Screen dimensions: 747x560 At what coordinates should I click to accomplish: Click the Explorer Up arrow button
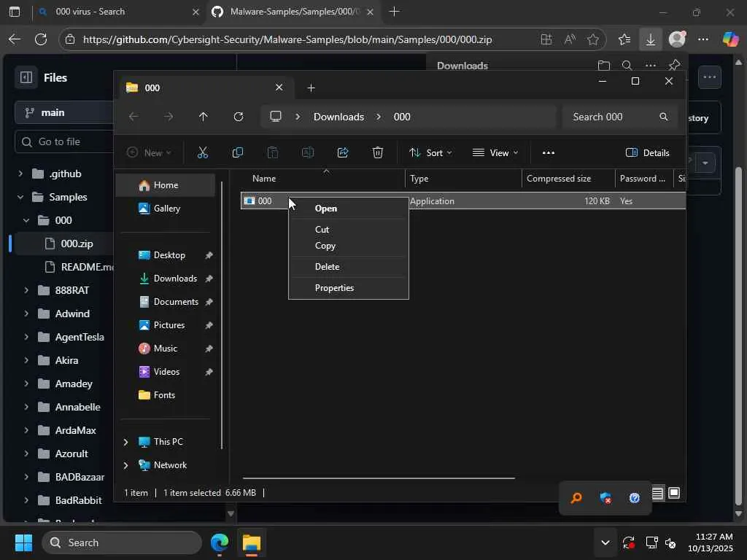click(204, 117)
